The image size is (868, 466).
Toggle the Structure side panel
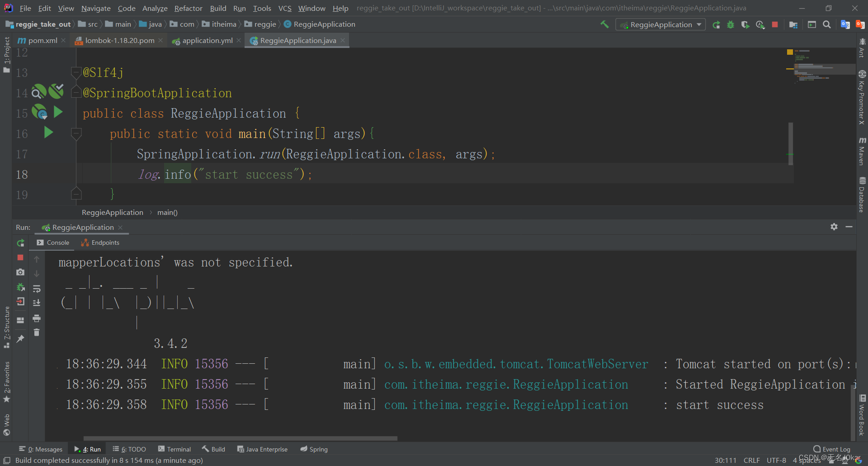pyautogui.click(x=6, y=327)
